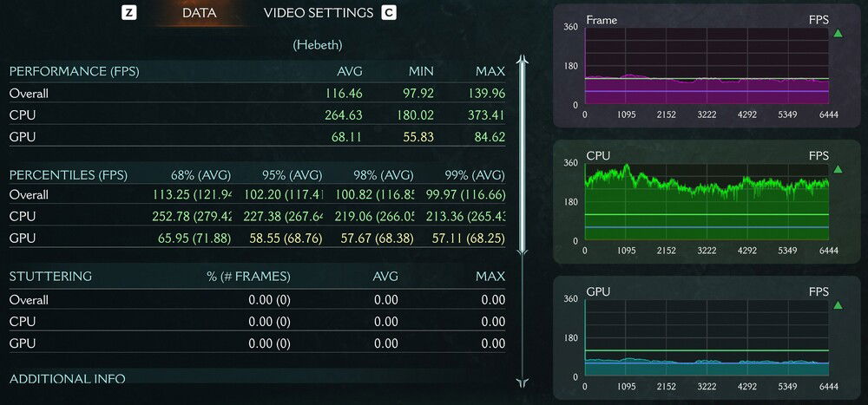The image size is (868, 405).
Task: Click the green triangle on GPU graph
Action: pyautogui.click(x=838, y=305)
